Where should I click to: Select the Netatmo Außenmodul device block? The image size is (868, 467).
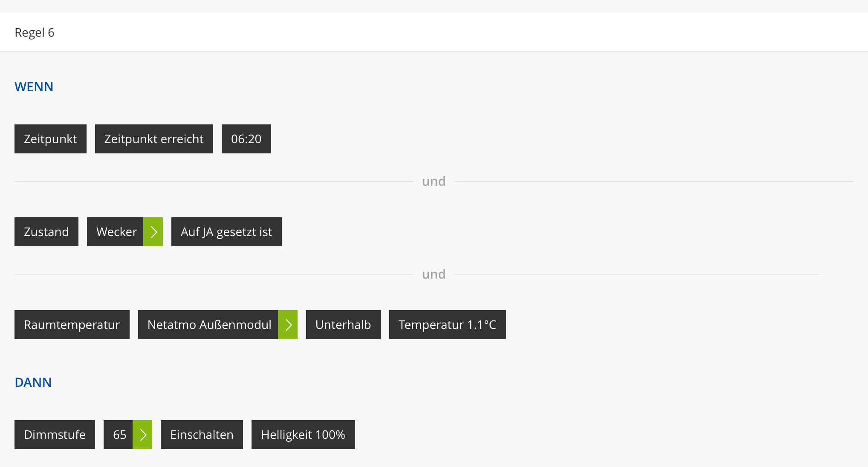tap(208, 325)
